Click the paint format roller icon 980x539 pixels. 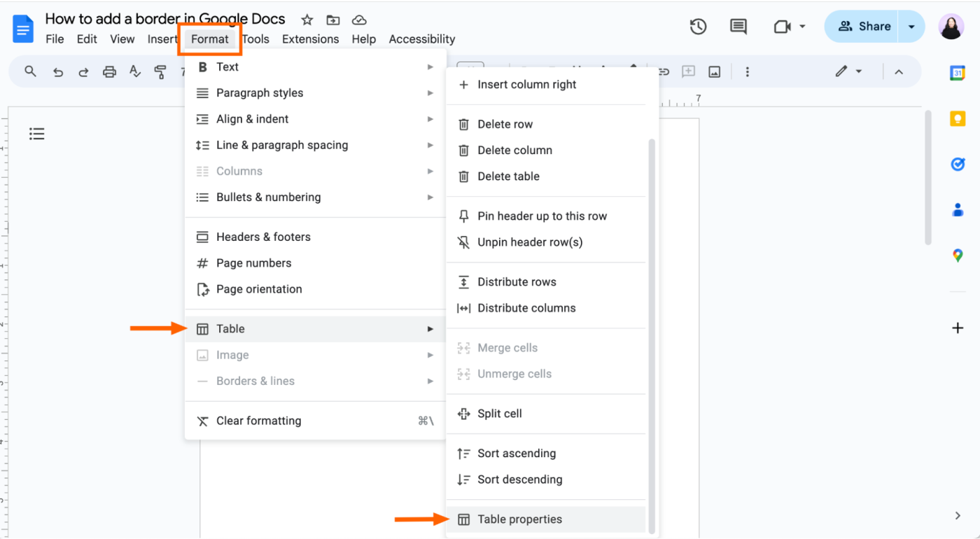tap(160, 71)
